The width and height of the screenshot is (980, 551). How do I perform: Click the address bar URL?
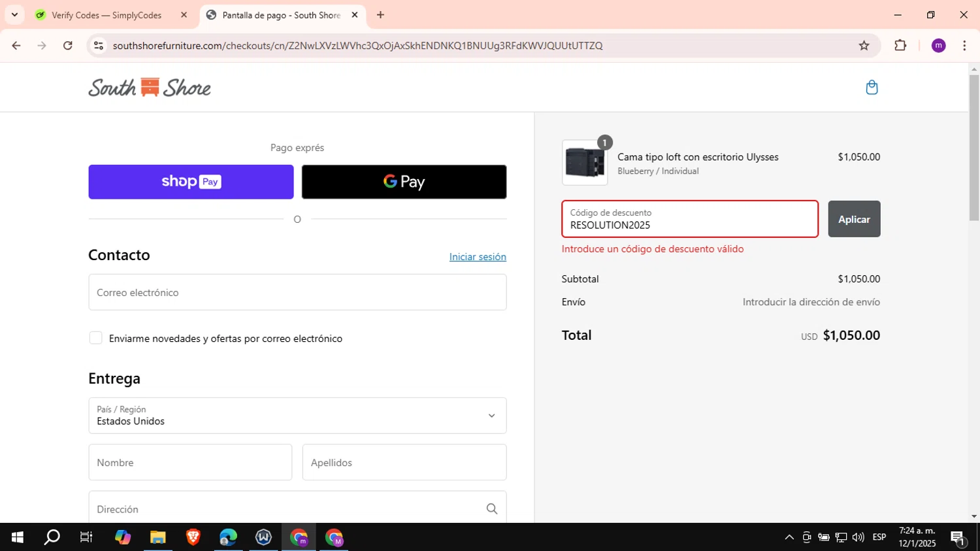tap(357, 46)
